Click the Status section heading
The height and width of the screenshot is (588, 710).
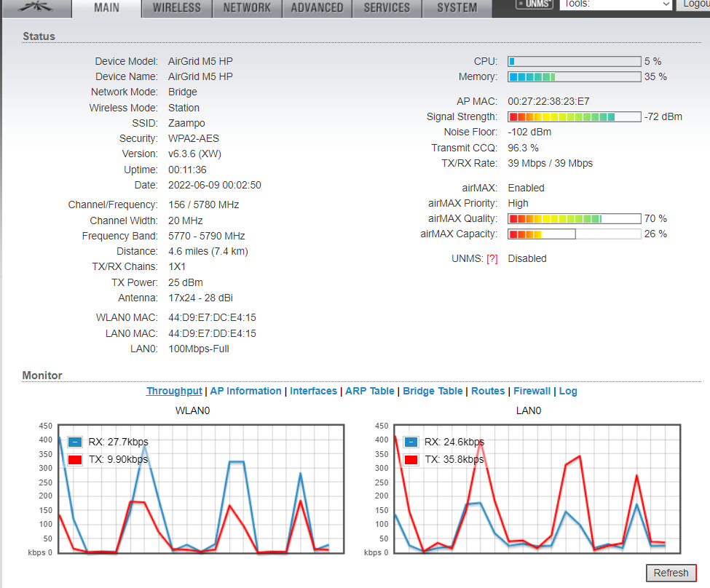[x=39, y=36]
